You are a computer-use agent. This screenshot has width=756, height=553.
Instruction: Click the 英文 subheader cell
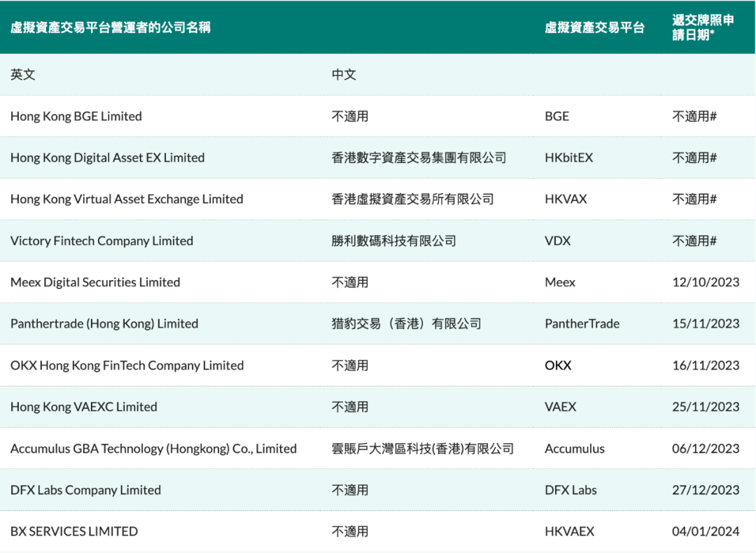pyautogui.click(x=22, y=74)
